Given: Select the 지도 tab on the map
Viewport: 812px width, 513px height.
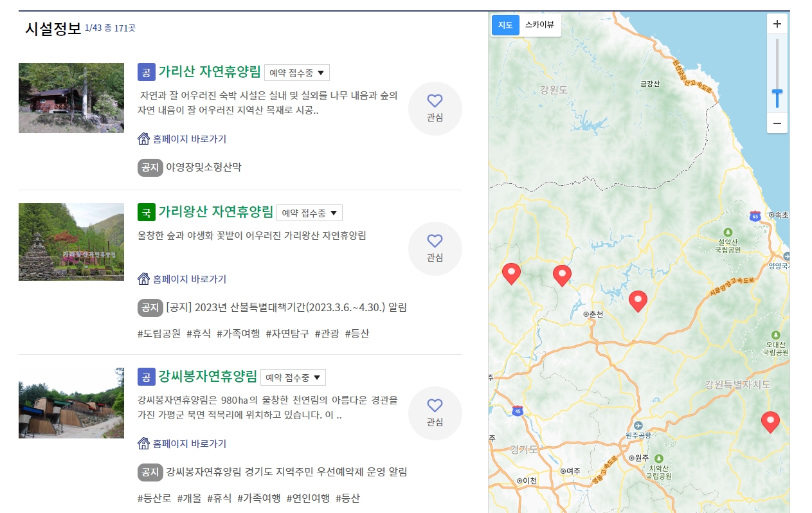Looking at the screenshot, I should click(505, 25).
